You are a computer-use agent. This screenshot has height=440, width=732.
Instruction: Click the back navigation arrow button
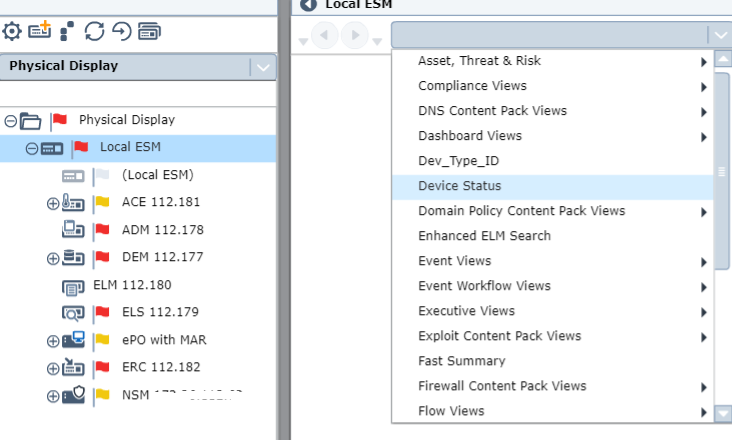pyautogui.click(x=324, y=35)
